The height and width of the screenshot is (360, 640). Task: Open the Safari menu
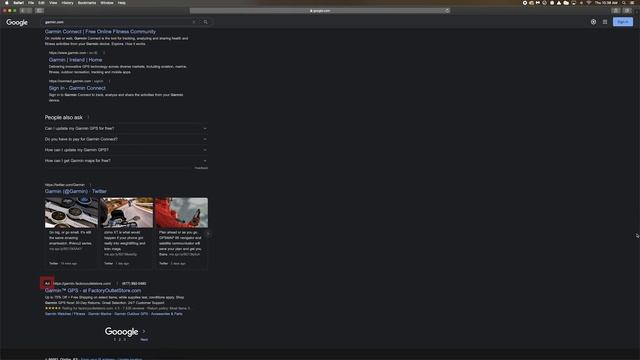[x=18, y=3]
